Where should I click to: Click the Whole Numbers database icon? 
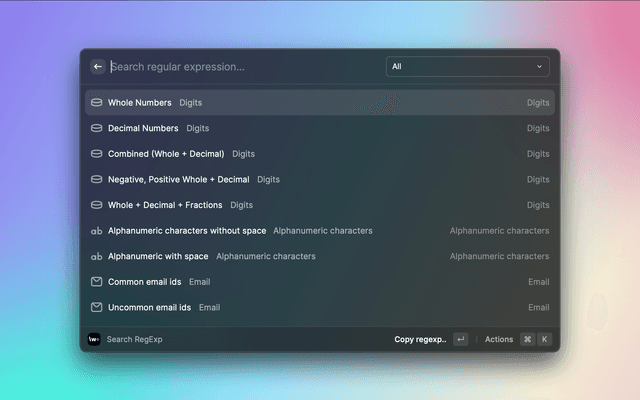97,102
